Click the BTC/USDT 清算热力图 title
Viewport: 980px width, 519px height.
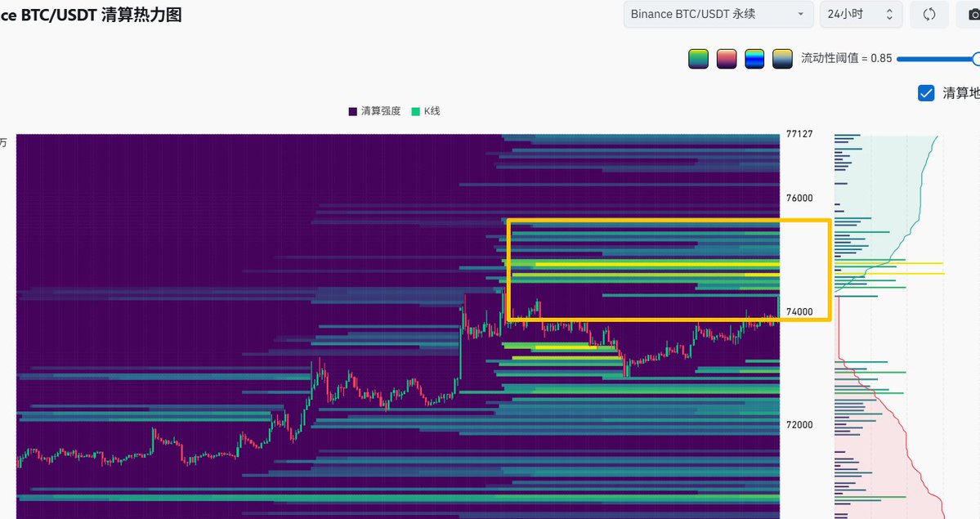pyautogui.click(x=90, y=15)
